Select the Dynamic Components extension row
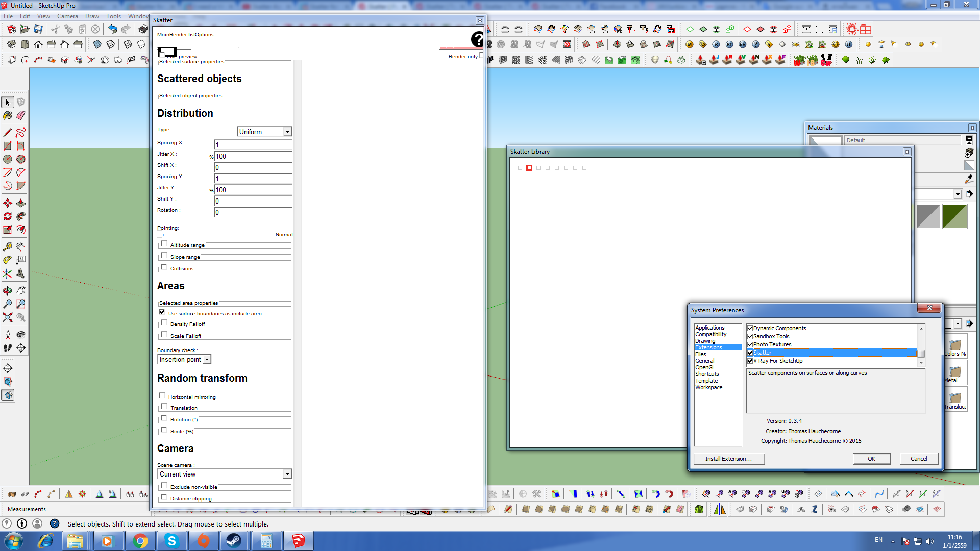Viewport: 980px width, 551px height. 832,328
